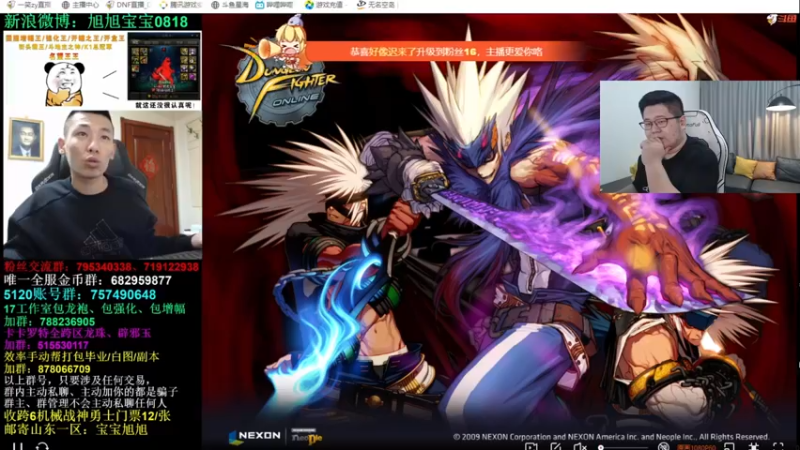The height and width of the screenshot is (450, 800).
Task: Click the video clip record icon
Action: click(531, 447)
